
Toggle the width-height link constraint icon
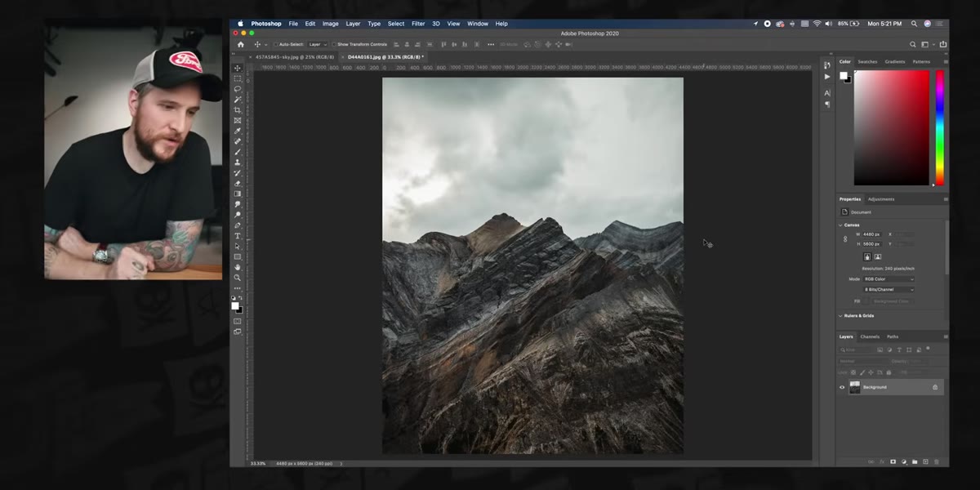[x=845, y=239]
